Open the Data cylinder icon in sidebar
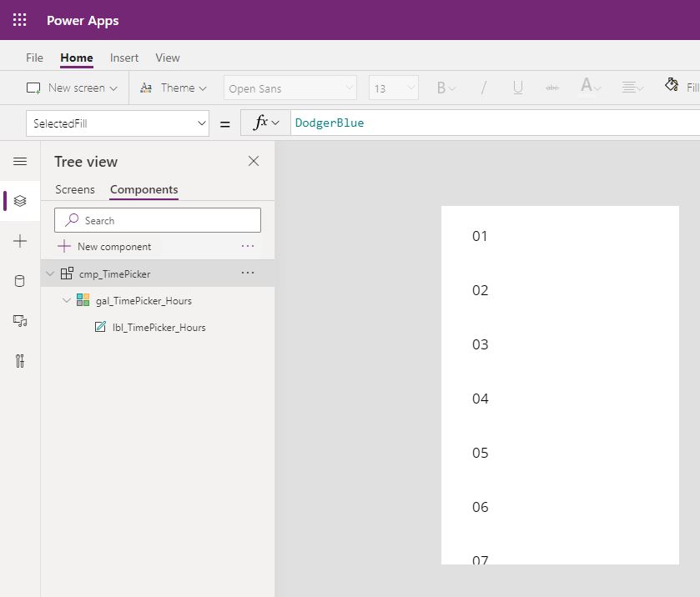Viewport: 700px width, 597px height. point(20,281)
